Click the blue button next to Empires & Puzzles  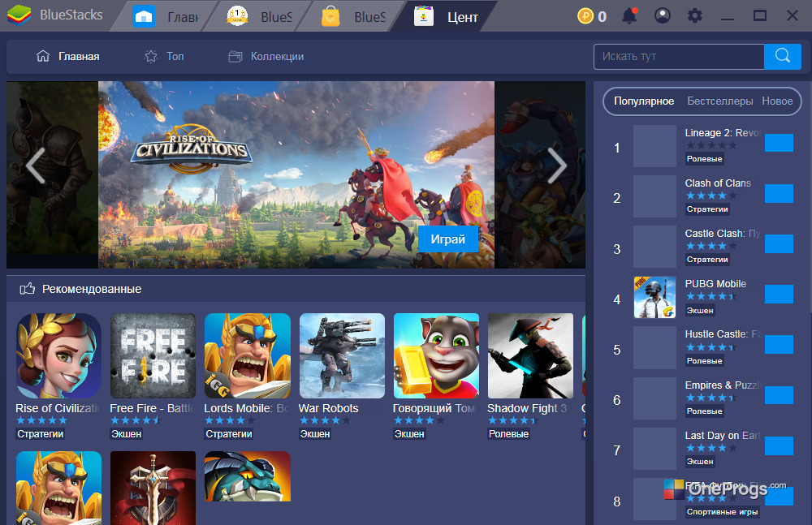pos(779,395)
